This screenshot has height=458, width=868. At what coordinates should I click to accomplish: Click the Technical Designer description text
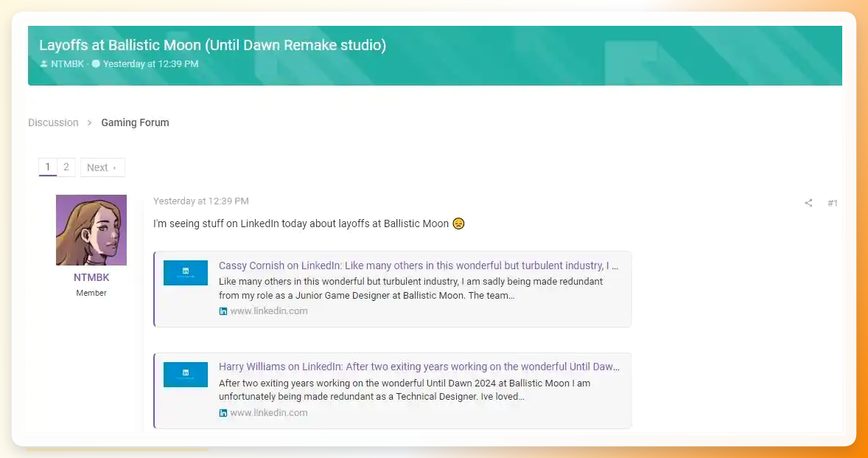[x=405, y=390]
